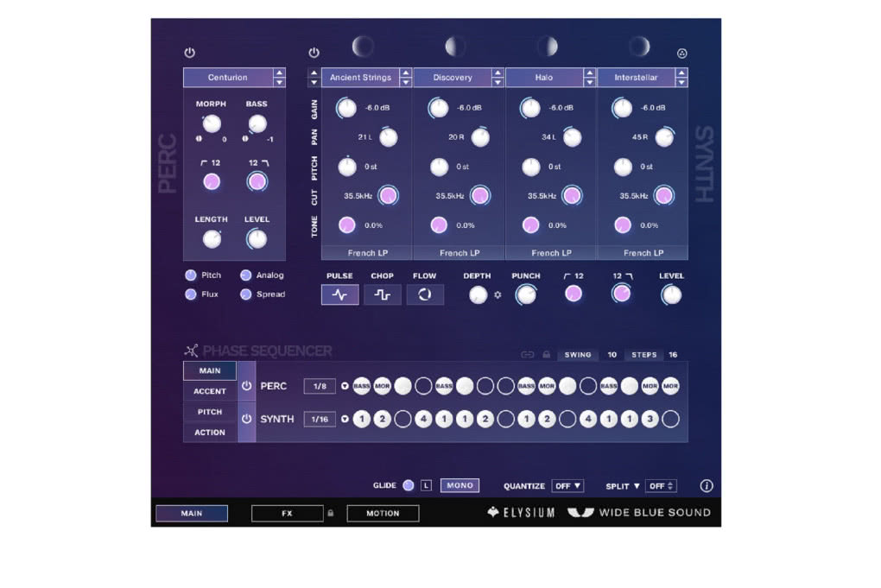Select the PULSE waveform icon

coord(340,294)
